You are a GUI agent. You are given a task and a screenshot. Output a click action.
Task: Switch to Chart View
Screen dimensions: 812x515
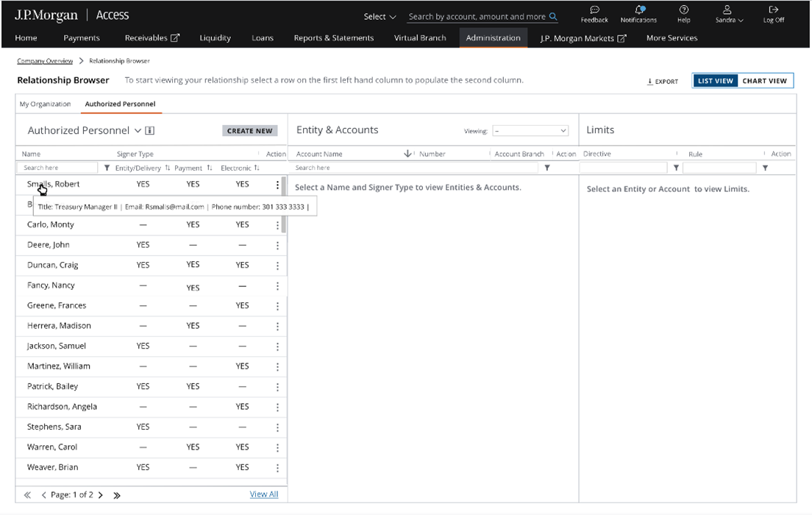(x=764, y=81)
